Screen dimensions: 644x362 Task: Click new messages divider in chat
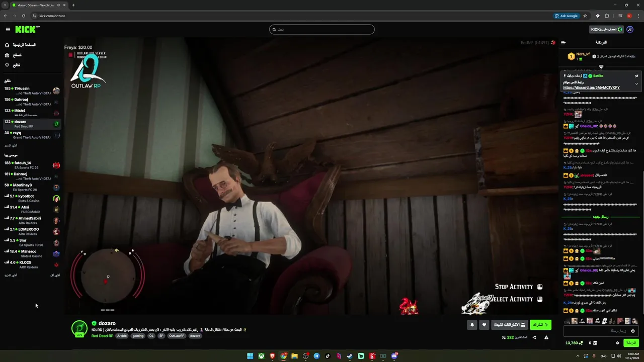tap(601, 217)
